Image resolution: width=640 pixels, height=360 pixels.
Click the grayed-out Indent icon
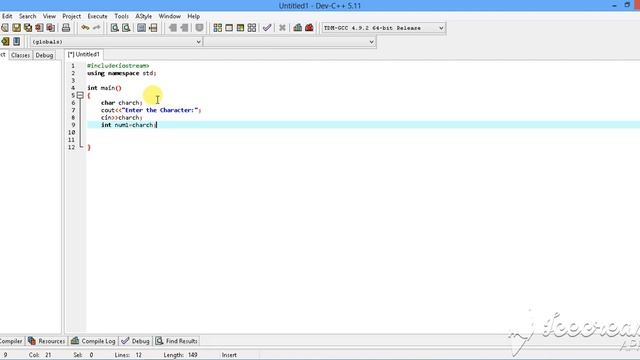pos(173,28)
